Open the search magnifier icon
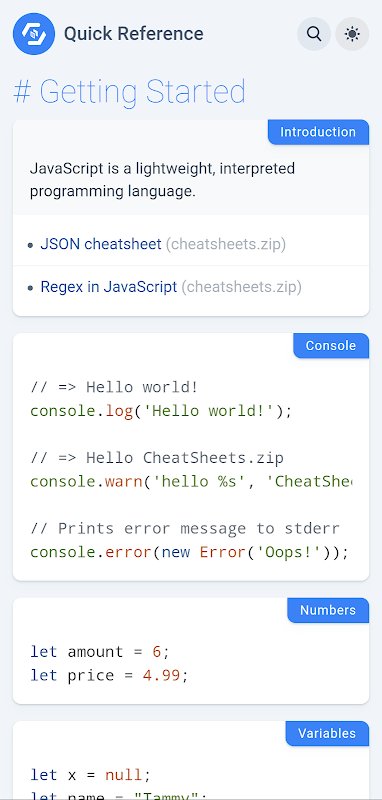 coord(314,34)
